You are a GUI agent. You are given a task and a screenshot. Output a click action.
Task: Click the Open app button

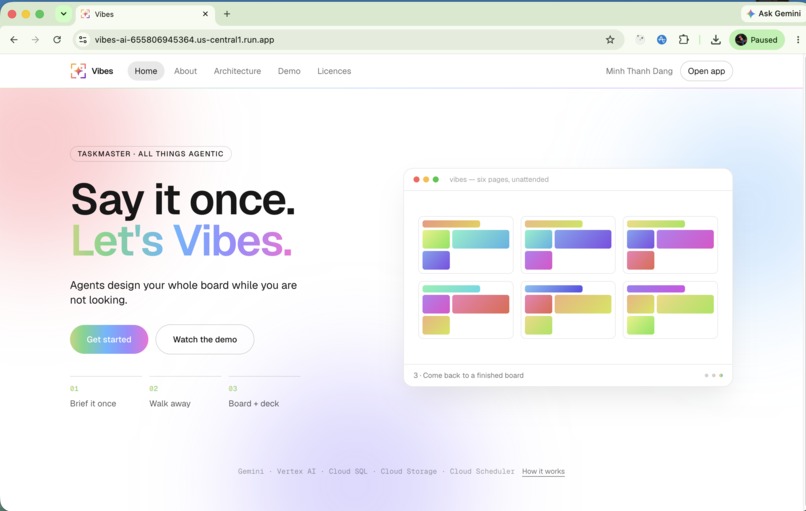[x=706, y=71]
